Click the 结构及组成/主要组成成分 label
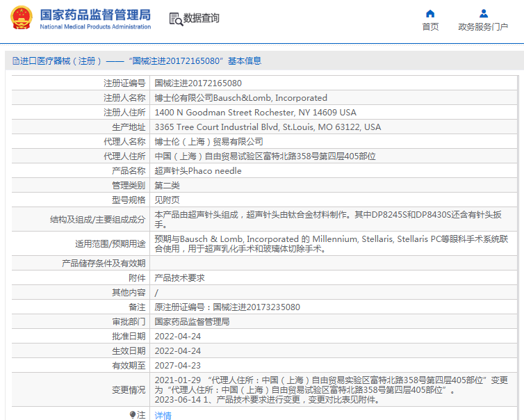524x420 pixels. [x=97, y=220]
